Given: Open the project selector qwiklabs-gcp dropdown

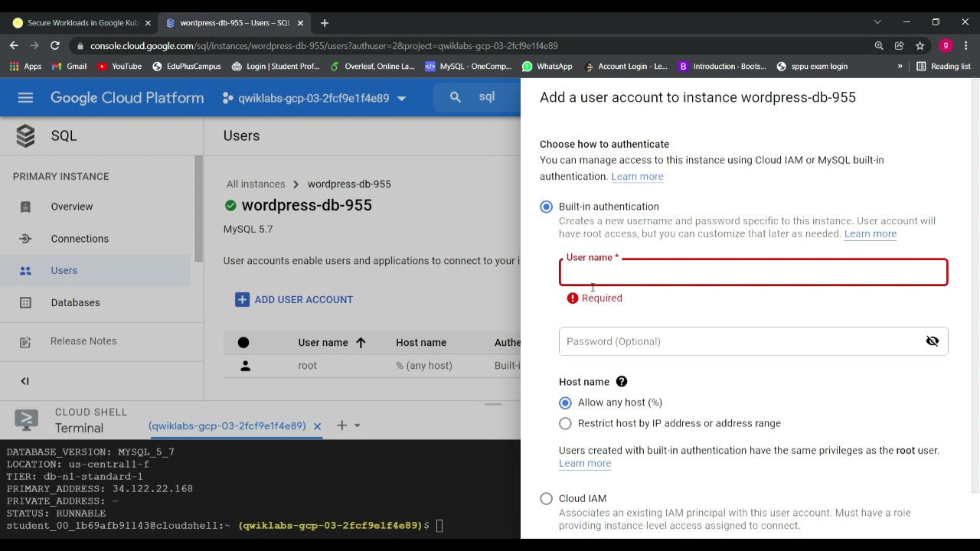Looking at the screenshot, I should coord(314,98).
